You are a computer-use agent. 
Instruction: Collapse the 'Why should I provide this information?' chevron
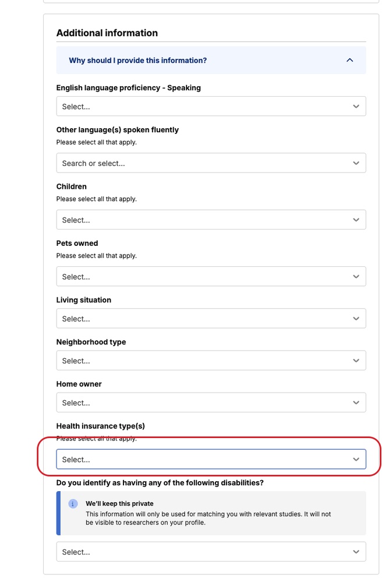pyautogui.click(x=349, y=60)
